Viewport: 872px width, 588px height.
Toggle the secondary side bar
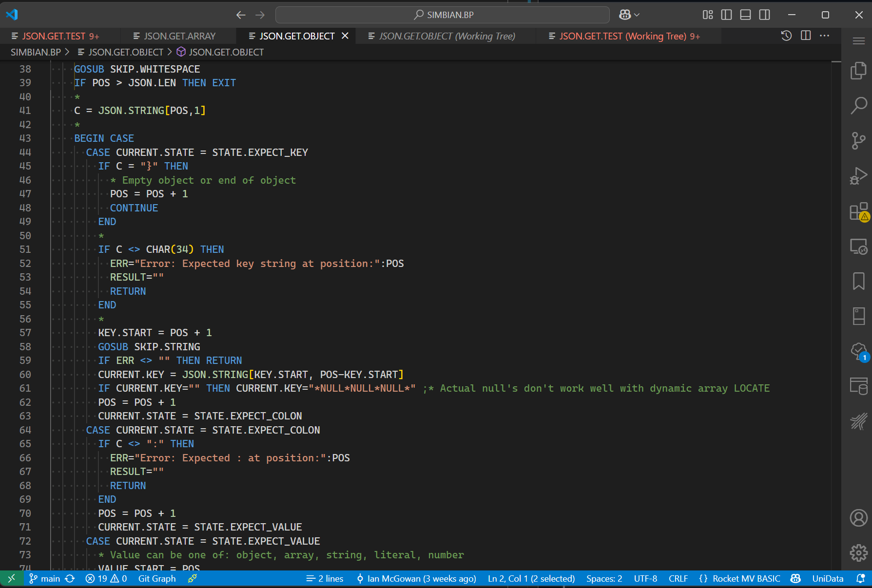(765, 15)
